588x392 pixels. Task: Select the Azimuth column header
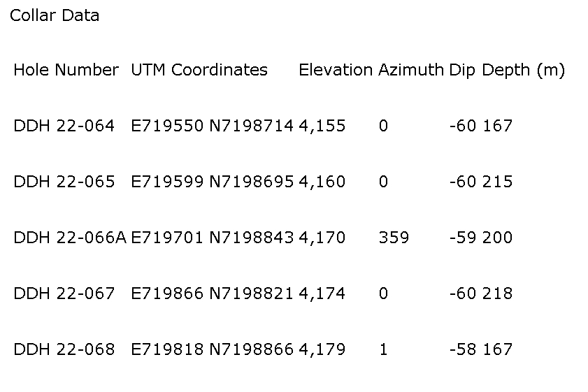(x=411, y=70)
